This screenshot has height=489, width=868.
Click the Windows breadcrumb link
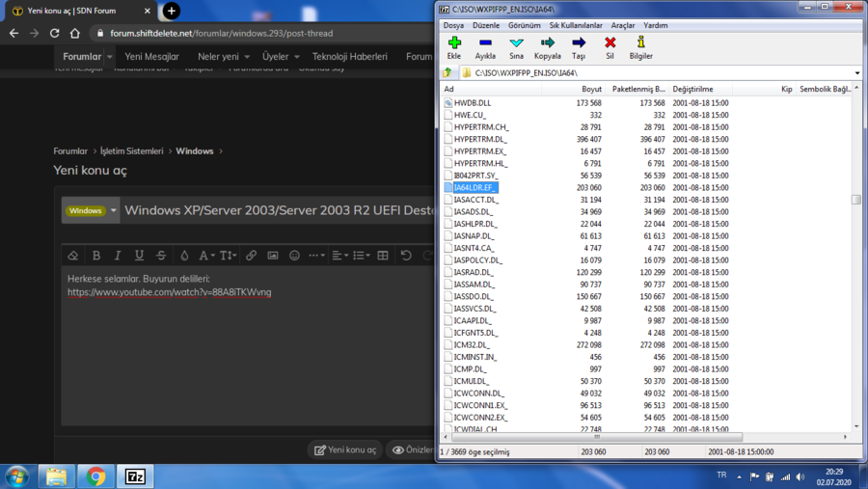click(x=194, y=151)
